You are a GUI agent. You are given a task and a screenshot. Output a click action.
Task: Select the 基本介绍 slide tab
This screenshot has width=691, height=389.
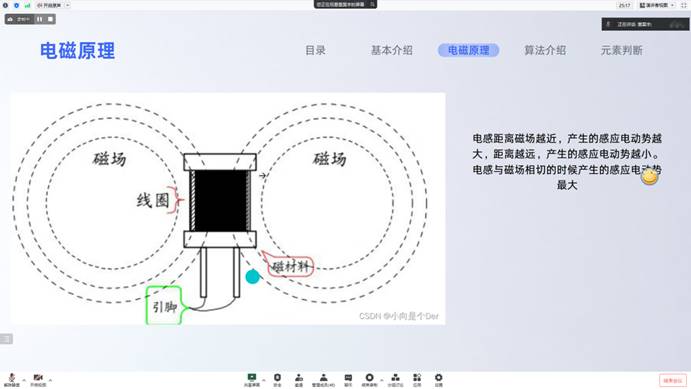tap(391, 50)
